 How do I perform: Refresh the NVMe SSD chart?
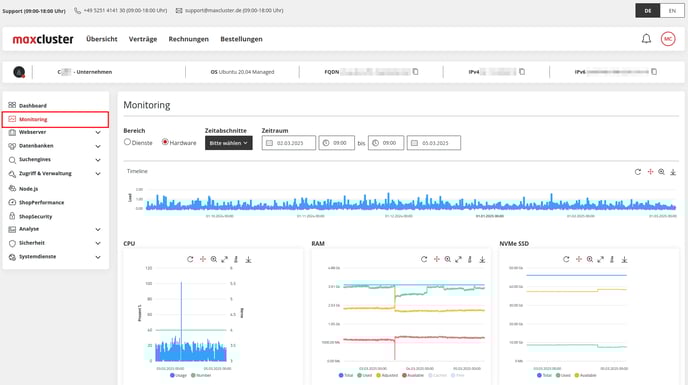pyautogui.click(x=566, y=259)
